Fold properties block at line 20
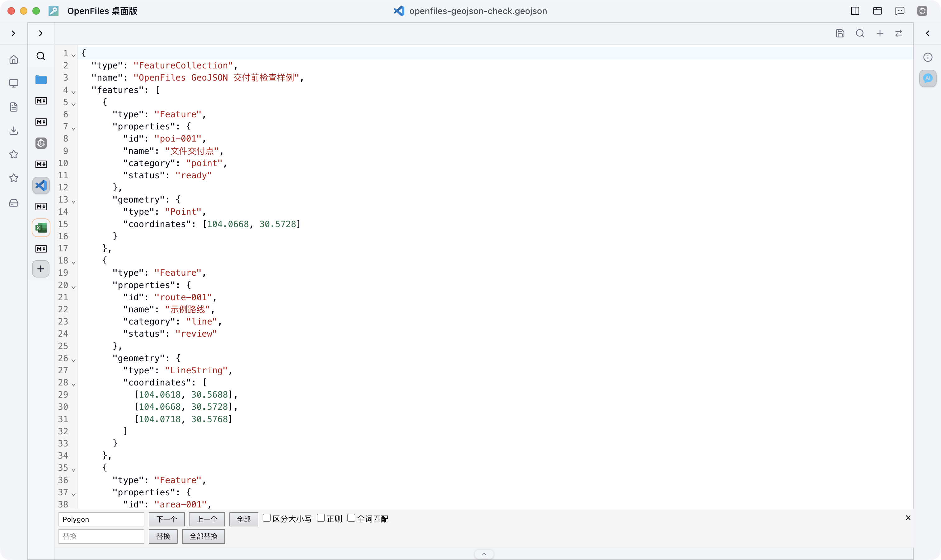The width and height of the screenshot is (941, 560). [x=74, y=287]
